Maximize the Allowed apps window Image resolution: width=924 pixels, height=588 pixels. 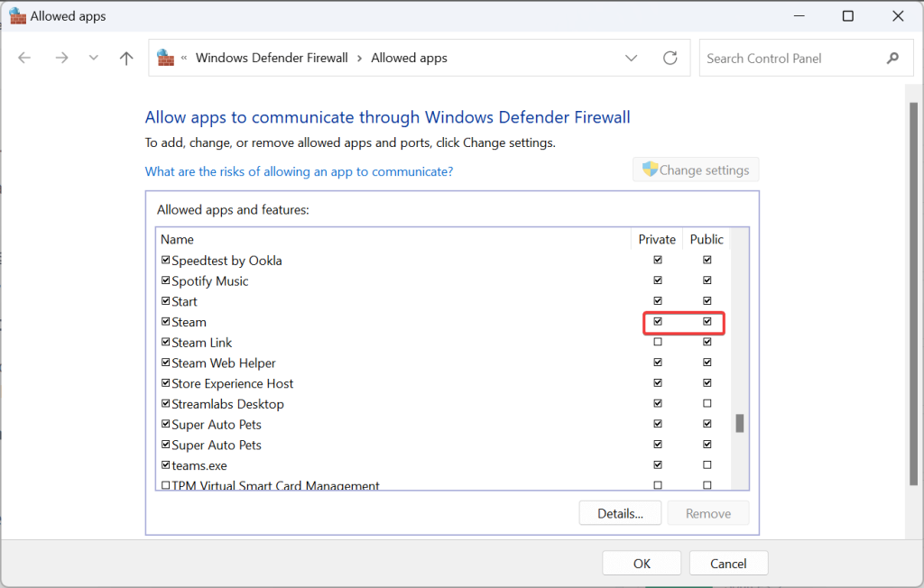click(847, 16)
